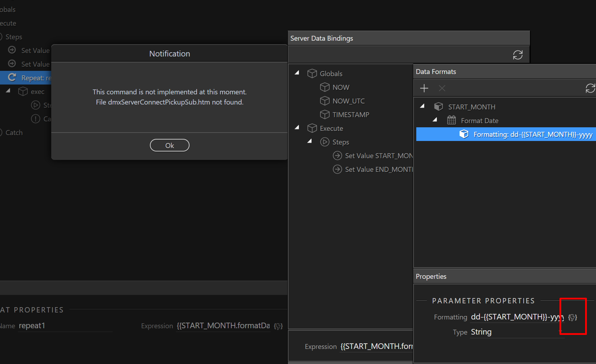The image size is (596, 364).
Task: Click the Formatting field in Parameter Properties
Action: 517,317
